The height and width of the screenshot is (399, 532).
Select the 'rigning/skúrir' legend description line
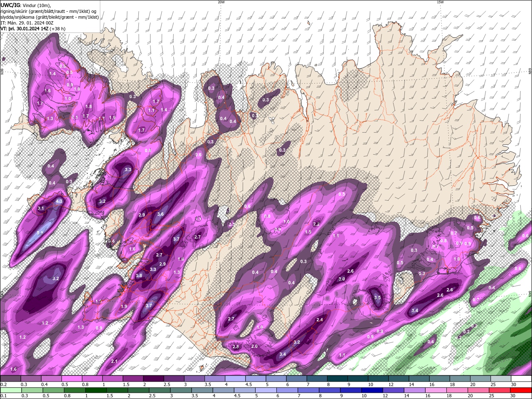pos(49,11)
